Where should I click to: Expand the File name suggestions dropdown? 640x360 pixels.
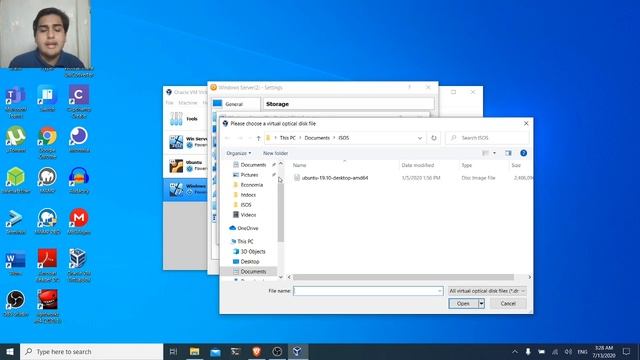(440, 291)
